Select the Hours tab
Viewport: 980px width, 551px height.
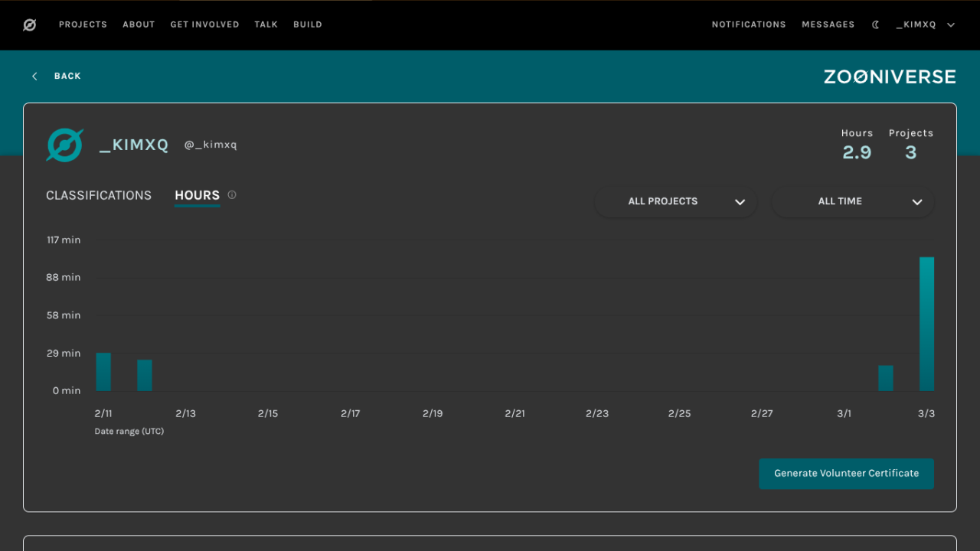(198, 196)
